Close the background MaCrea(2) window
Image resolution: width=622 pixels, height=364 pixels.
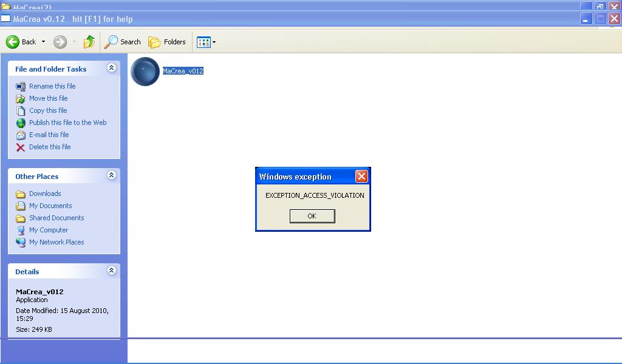[x=615, y=5]
